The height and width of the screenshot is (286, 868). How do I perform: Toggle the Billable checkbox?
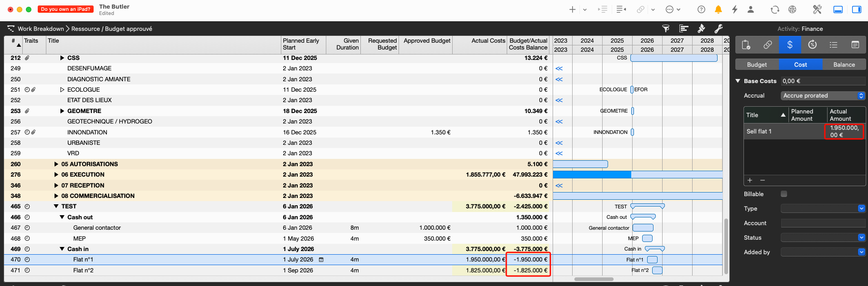[784, 194]
